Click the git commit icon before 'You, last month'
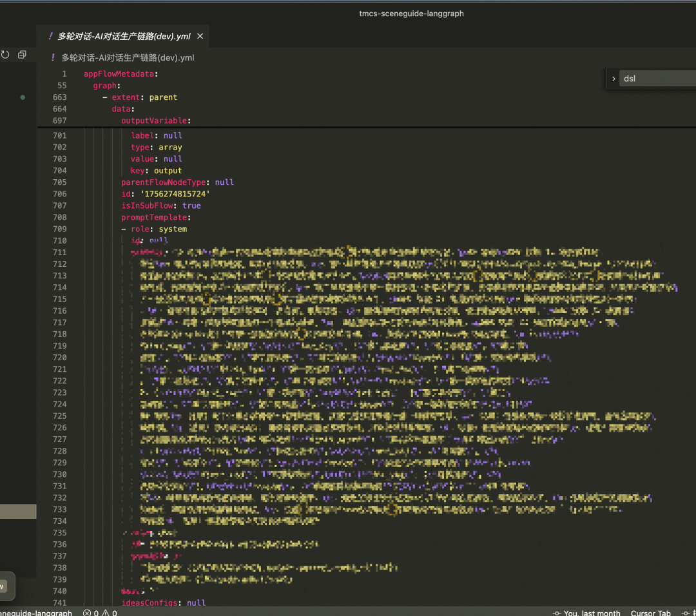The height and width of the screenshot is (616, 696). 557,613
